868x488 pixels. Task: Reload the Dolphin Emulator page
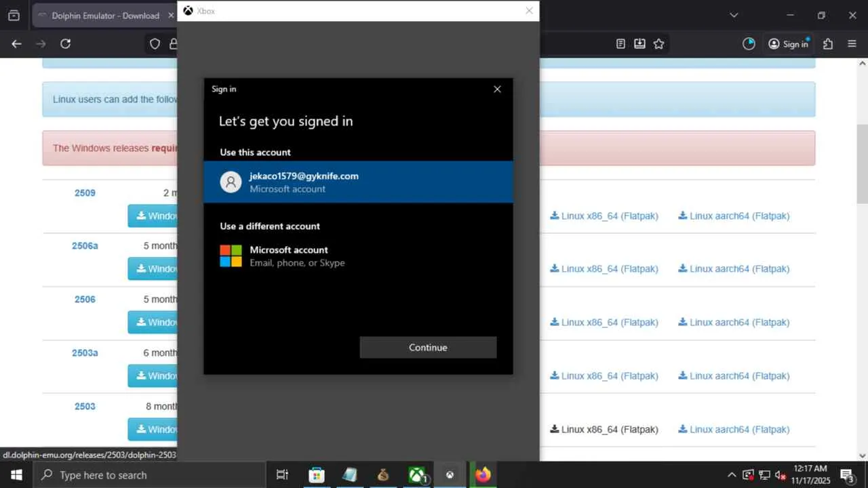(x=65, y=43)
